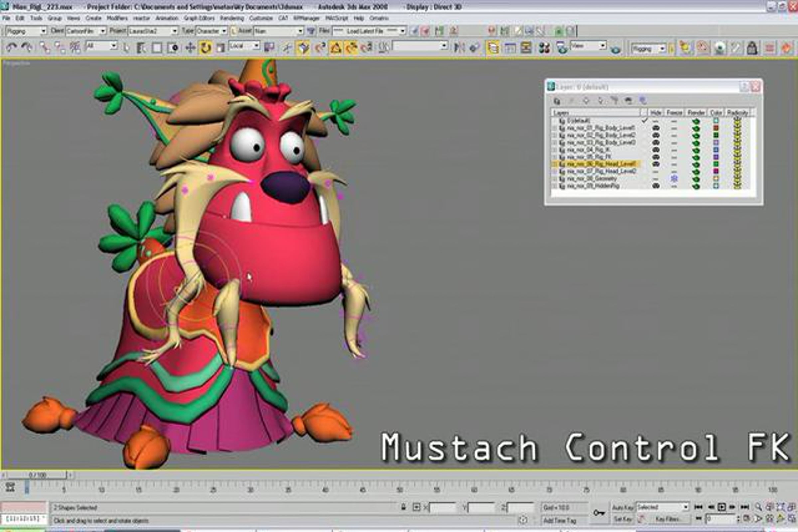798x532 pixels.
Task: Click the padlock icon in the top toolbar
Action: pyautogui.click(x=752, y=48)
